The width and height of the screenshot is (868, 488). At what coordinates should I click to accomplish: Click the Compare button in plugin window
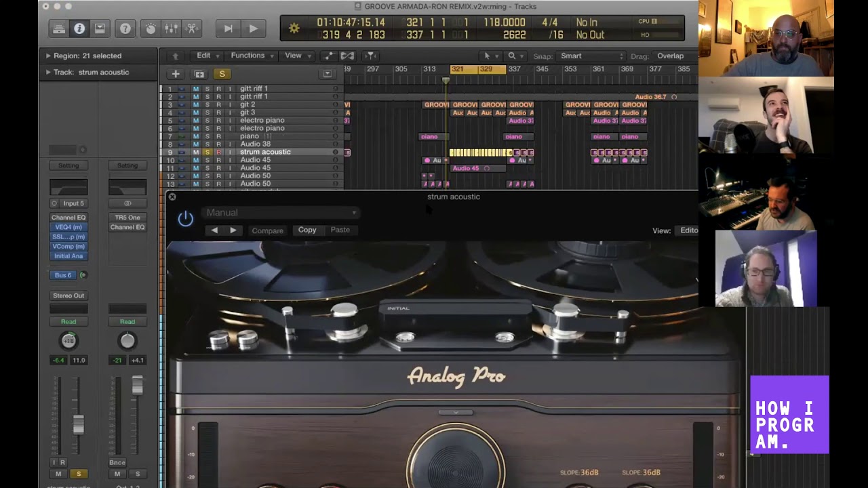(268, 230)
